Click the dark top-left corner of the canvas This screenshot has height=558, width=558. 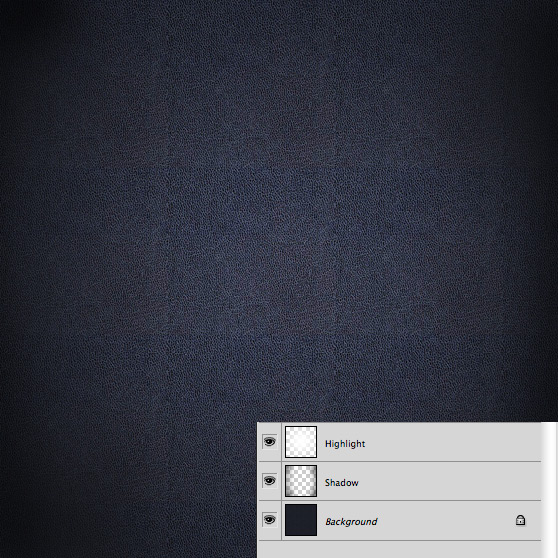point(14,14)
